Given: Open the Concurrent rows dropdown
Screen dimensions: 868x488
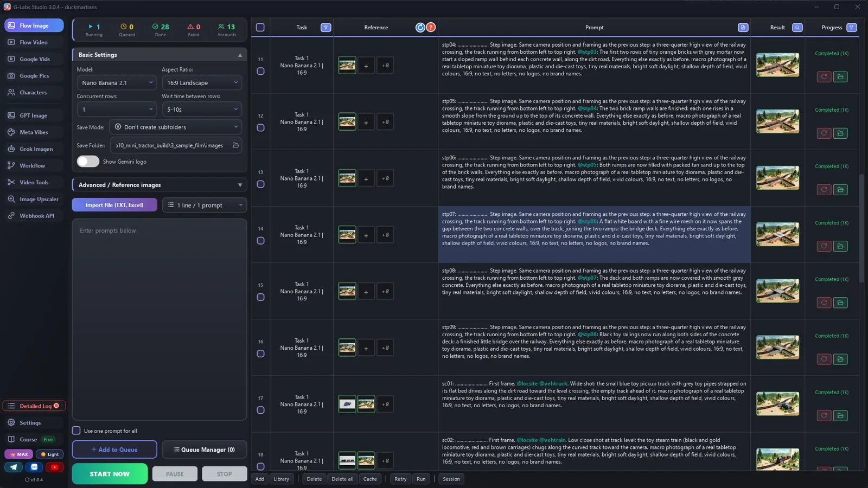Looking at the screenshot, I should (x=117, y=109).
